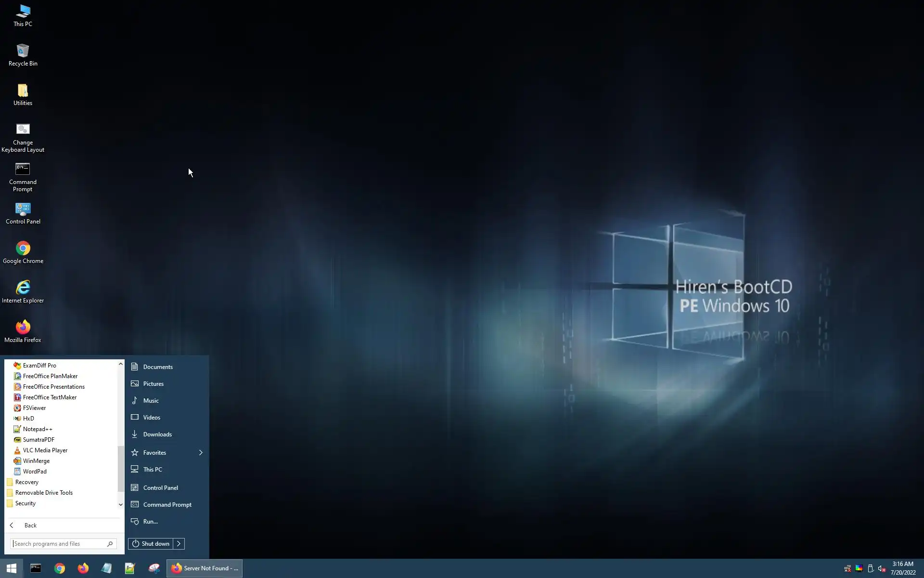Launch VLC Media Player from list
Viewport: 924px width, 578px height.
[x=45, y=450]
